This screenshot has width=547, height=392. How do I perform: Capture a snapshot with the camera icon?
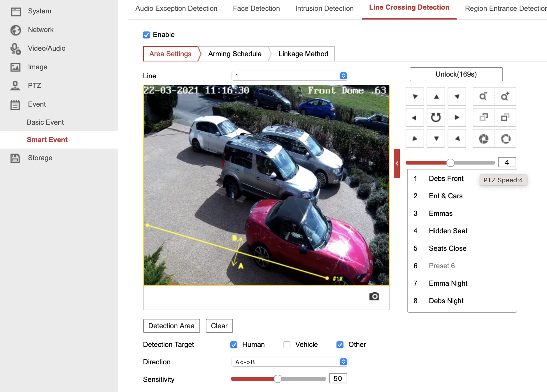374,296
